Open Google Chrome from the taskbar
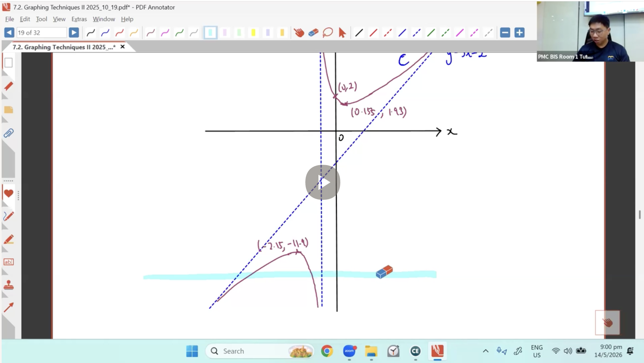644x363 pixels. coord(327,351)
